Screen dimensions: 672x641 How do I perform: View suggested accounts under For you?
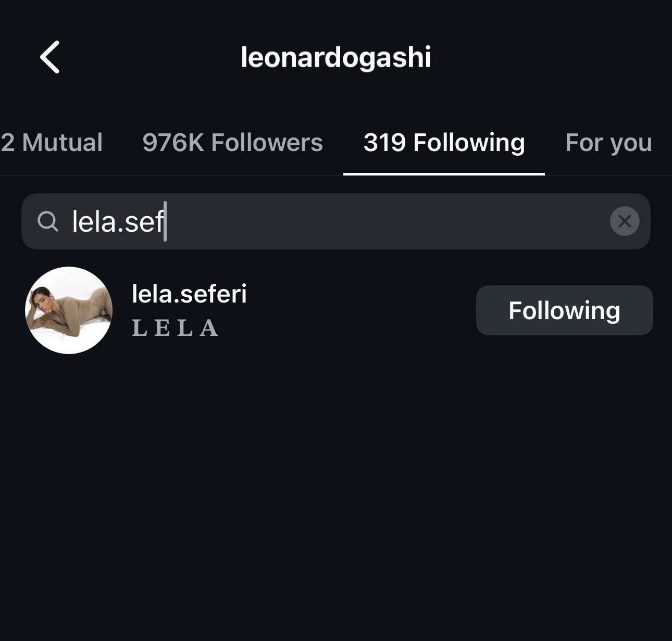pos(608,143)
